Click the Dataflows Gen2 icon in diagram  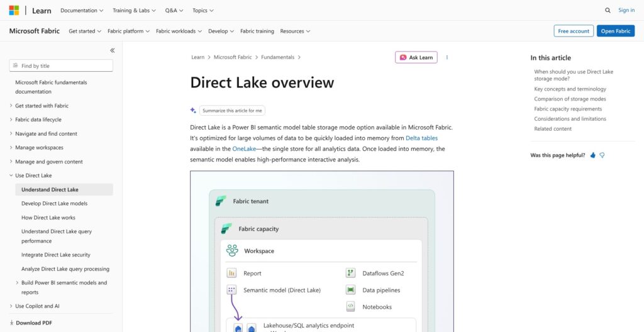pyautogui.click(x=350, y=273)
